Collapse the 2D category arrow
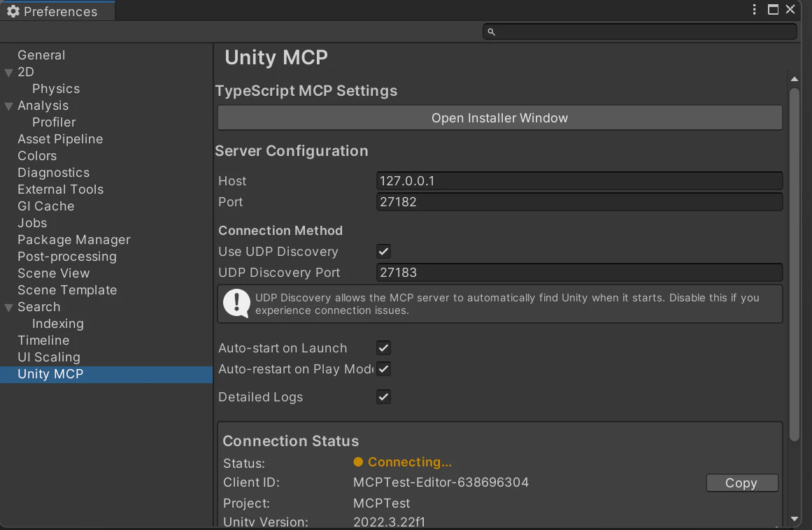The image size is (812, 530). point(9,73)
